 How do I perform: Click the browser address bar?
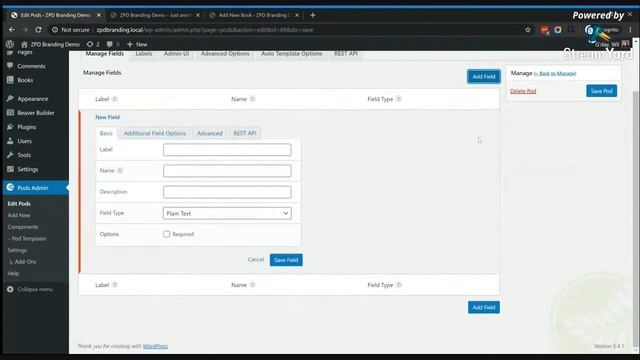coord(286,30)
